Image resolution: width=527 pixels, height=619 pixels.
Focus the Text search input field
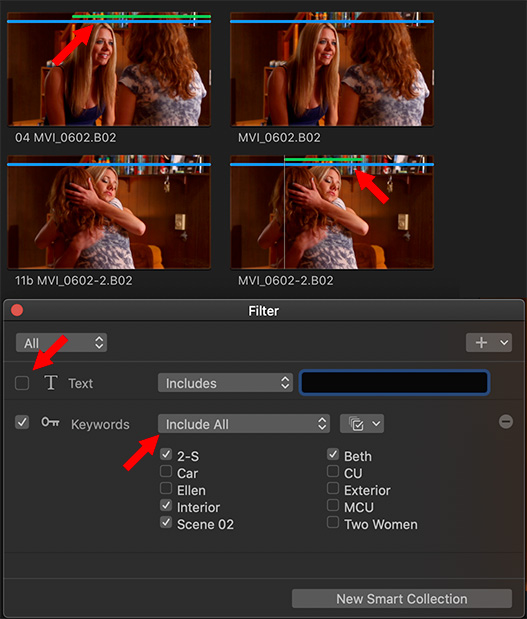394,383
